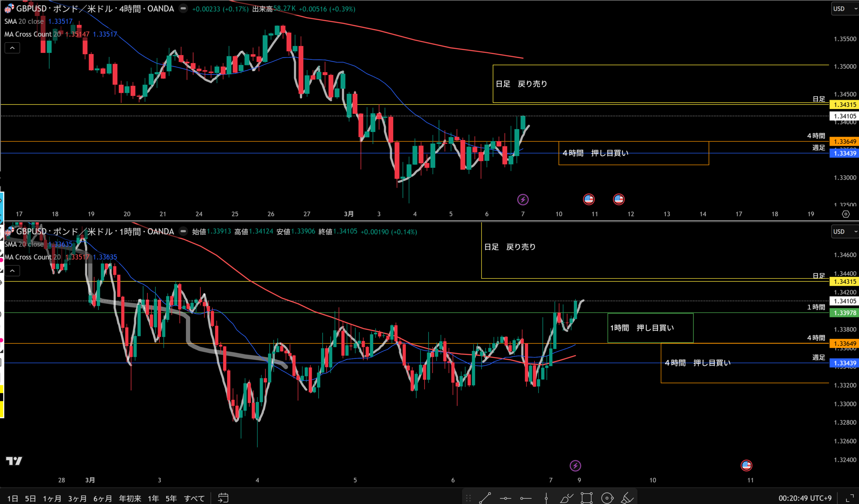Select the horizontal line tool
859x504 pixels.
click(505, 498)
